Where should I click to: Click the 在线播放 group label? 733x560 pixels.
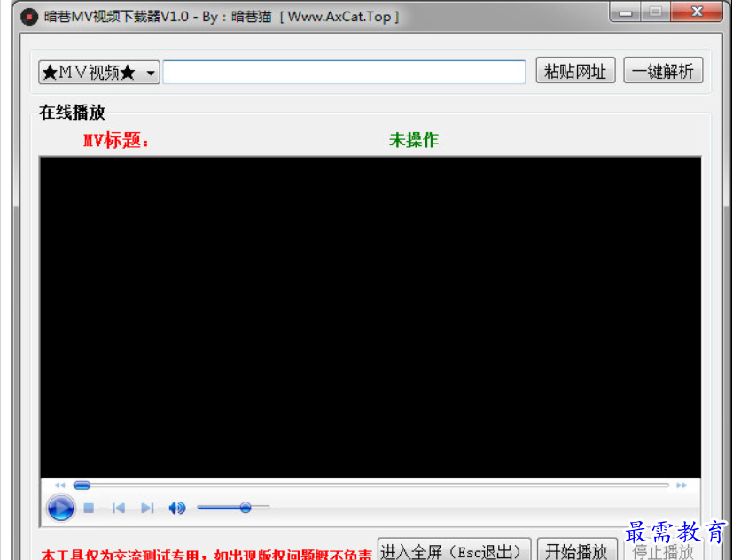click(72, 113)
